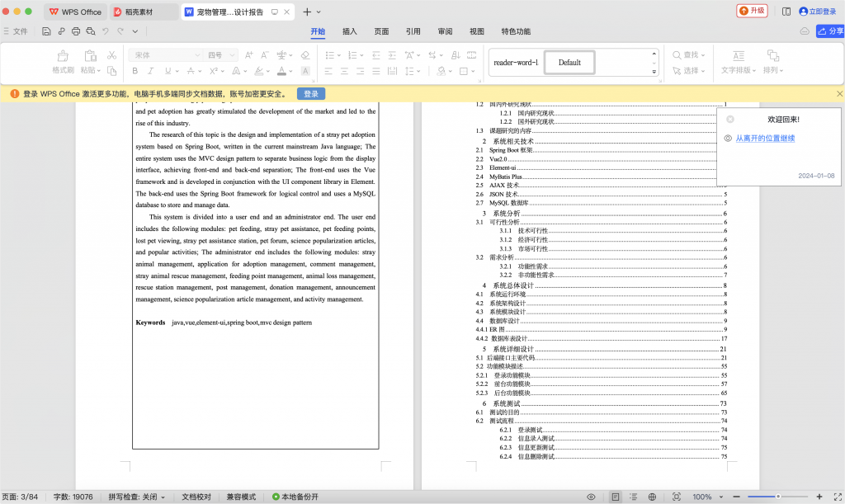The image size is (845, 504).
Task: Toggle italic formatting
Action: click(151, 71)
